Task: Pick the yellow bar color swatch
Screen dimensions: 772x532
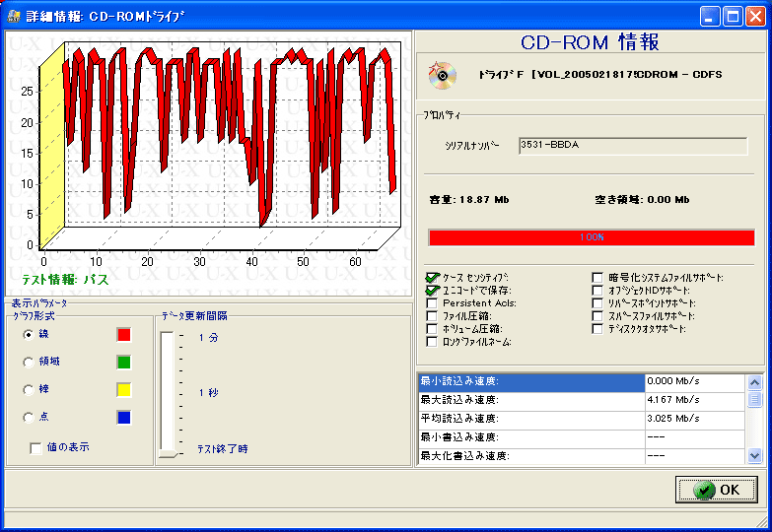Action: [x=123, y=390]
